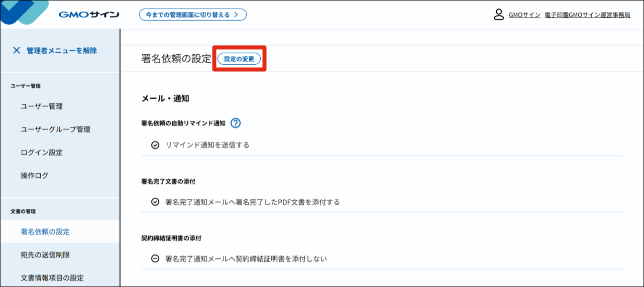644x287 pixels.
Task: Select ユーザー管理 in sidebar
Action: (x=42, y=106)
